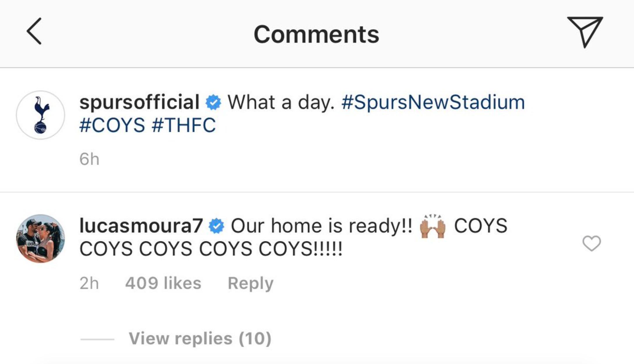Viewport: 634px width, 364px height.
Task: Click the 2h comment timestamp
Action: [89, 283]
